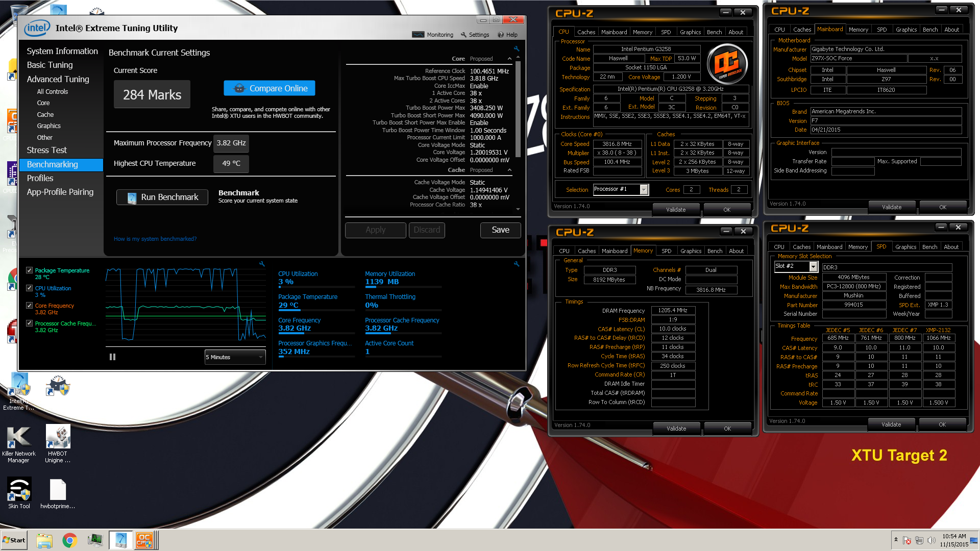Image resolution: width=980 pixels, height=551 pixels.
Task: Pause the monitoring graph
Action: point(112,357)
